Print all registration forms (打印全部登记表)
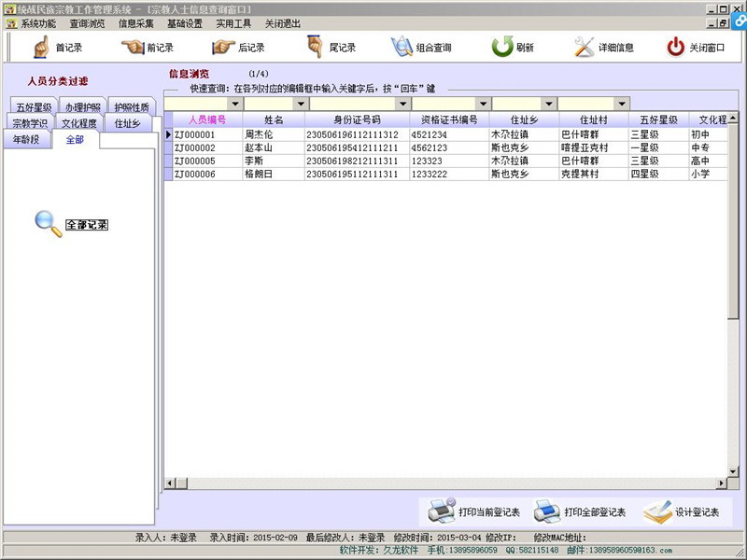747x560 pixels. [x=580, y=511]
